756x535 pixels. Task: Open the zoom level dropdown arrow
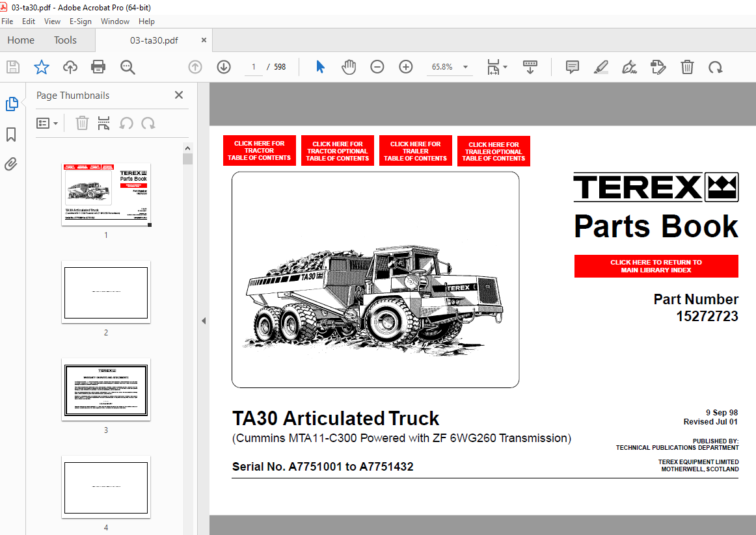click(465, 67)
